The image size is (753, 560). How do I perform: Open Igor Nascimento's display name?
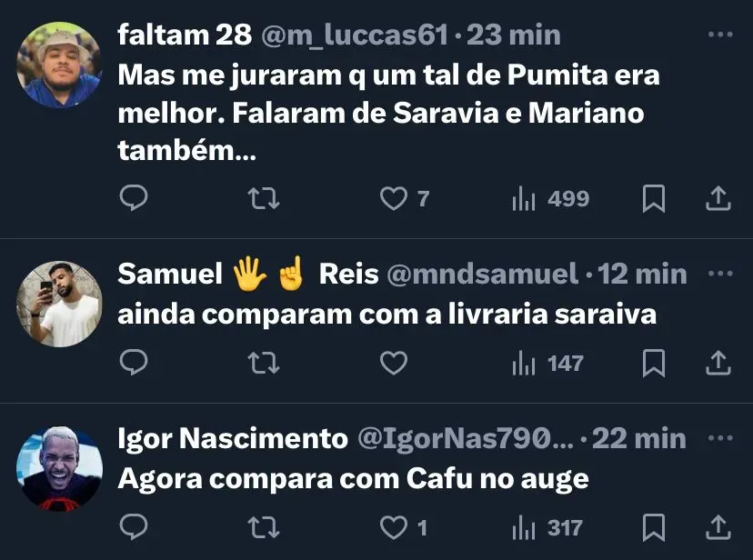point(233,439)
